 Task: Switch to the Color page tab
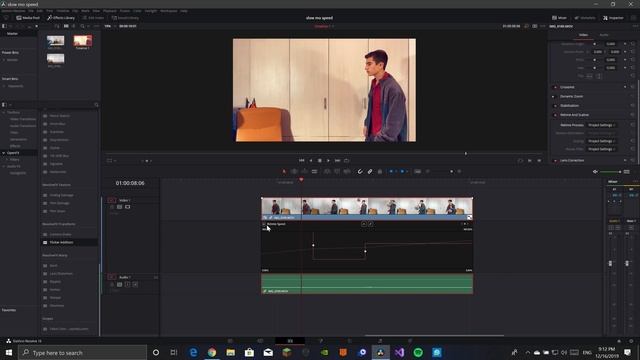click(x=350, y=341)
